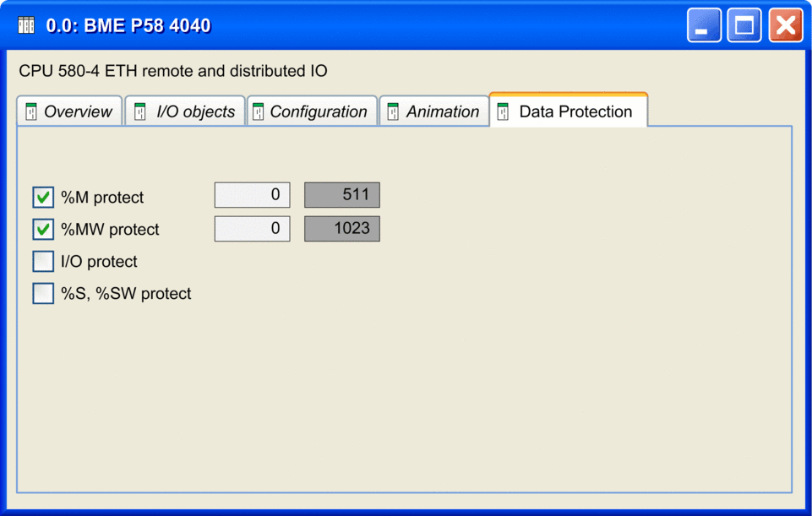812x516 pixels.
Task: Click the icon on the Configuration tab
Action: [259, 112]
